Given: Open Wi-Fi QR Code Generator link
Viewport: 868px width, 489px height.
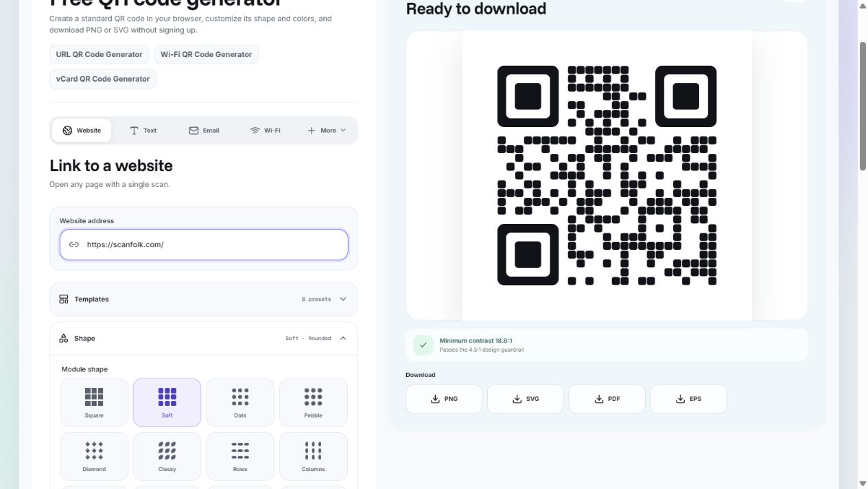Looking at the screenshot, I should pos(207,54).
